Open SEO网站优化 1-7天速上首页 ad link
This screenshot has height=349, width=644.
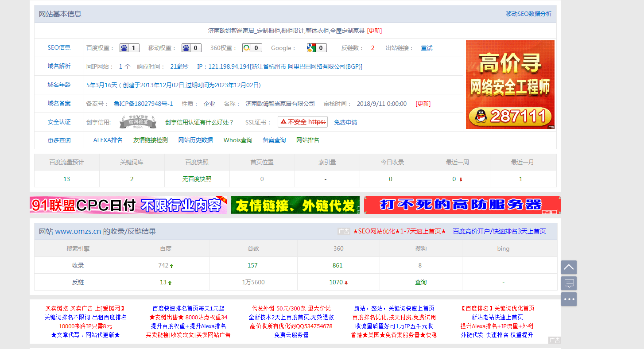pyautogui.click(x=400, y=231)
